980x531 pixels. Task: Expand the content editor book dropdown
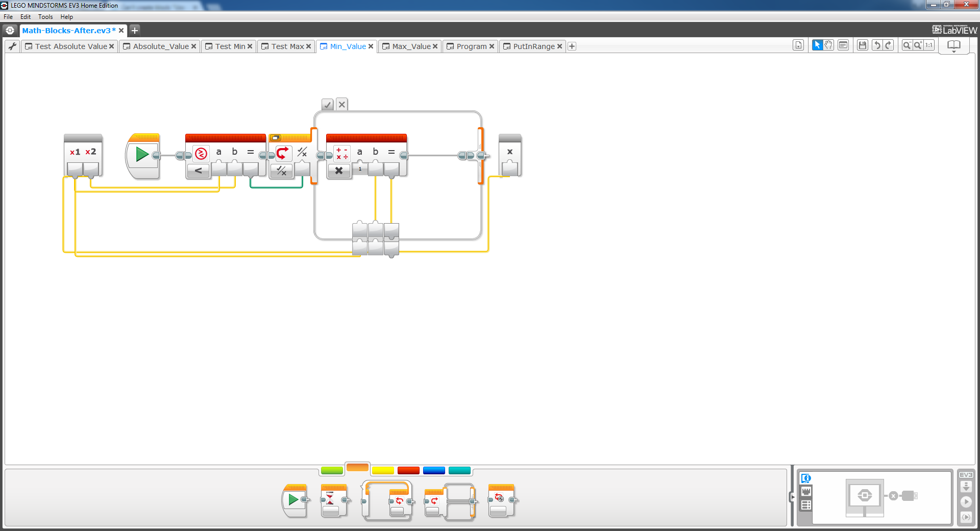coord(953,46)
